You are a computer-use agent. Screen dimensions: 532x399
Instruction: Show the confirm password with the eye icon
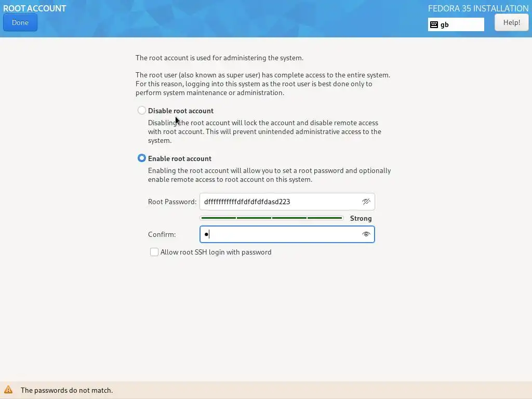coord(366,234)
